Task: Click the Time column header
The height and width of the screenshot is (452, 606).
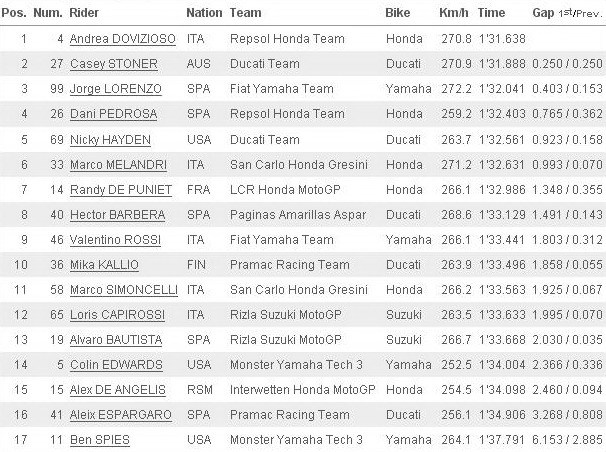Action: coord(491,13)
